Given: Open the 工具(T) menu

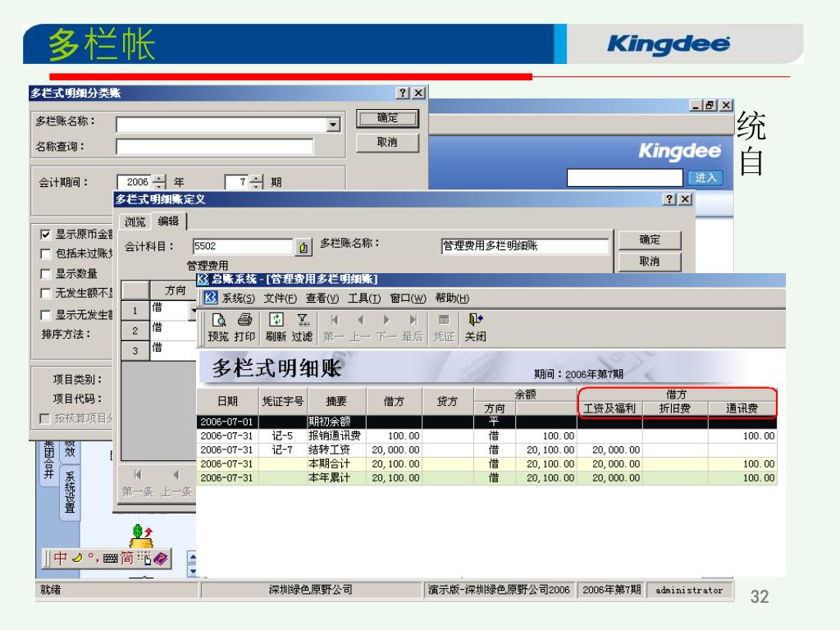Looking at the screenshot, I should [364, 299].
